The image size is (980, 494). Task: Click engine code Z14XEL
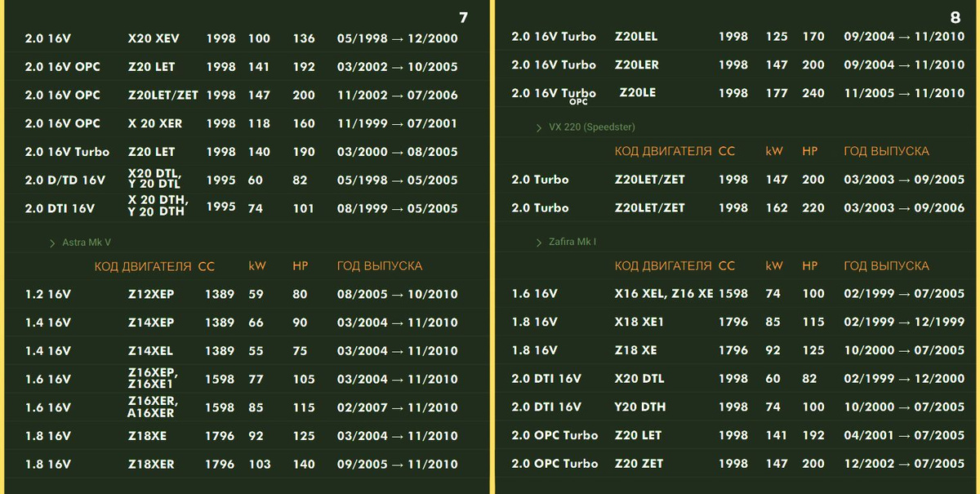pyautogui.click(x=150, y=351)
